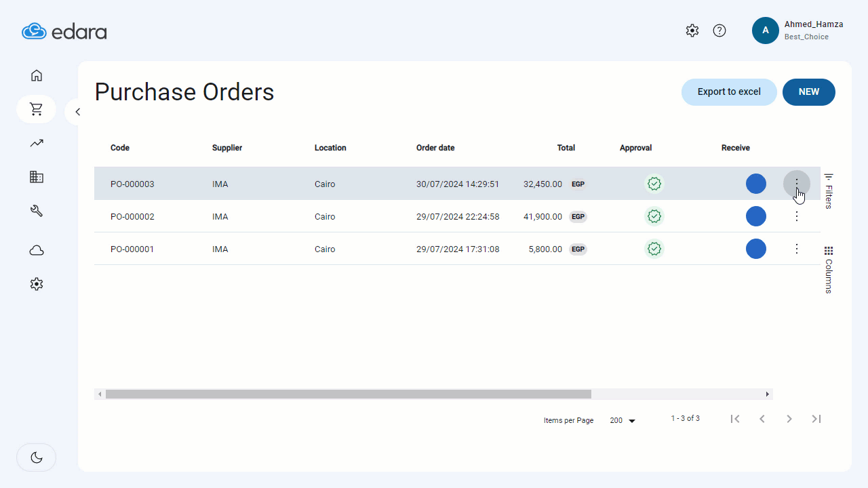Open the help question mark icon
Viewport: 868px width, 488px height.
pos(719,30)
